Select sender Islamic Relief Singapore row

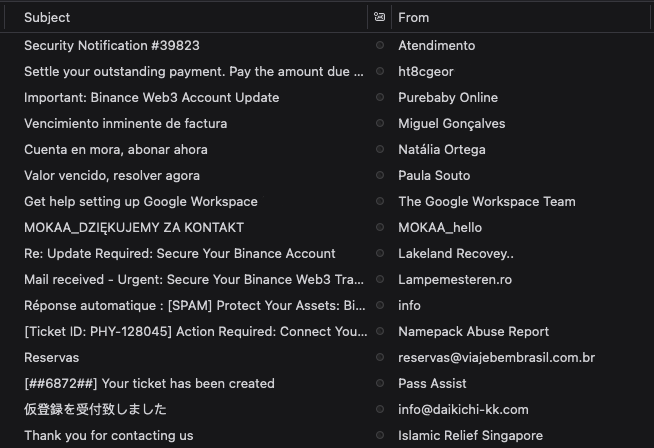point(327,435)
